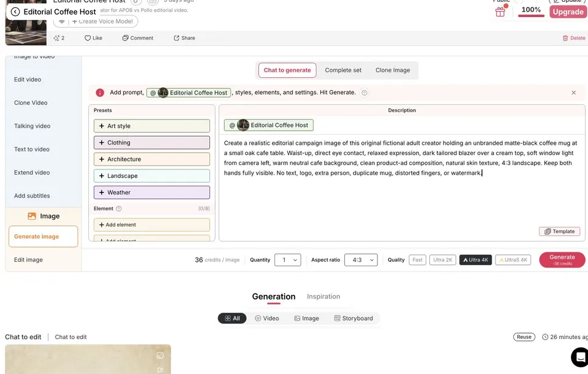Click the back arrow beside Editorial Coffee Host

click(15, 12)
